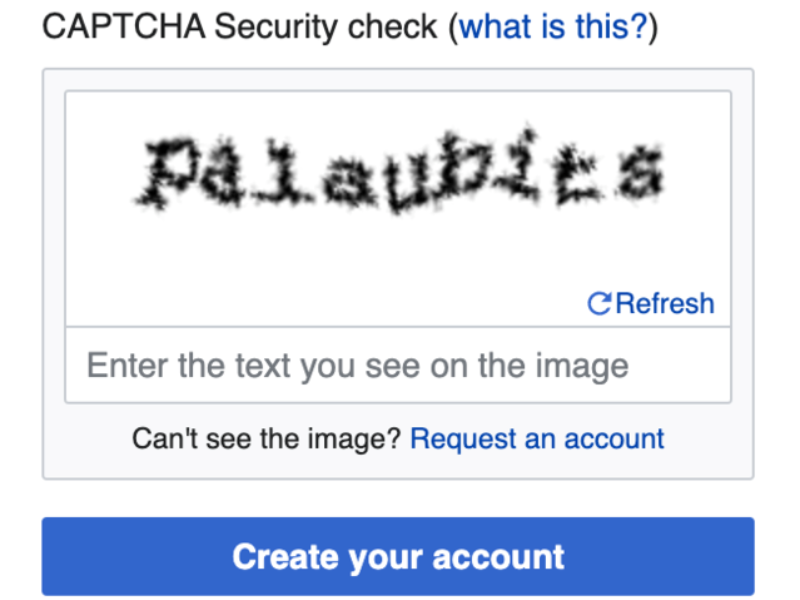This screenshot has width=800, height=600.
Task: Get a new CAPTCHA image via Refresh
Action: (x=652, y=303)
